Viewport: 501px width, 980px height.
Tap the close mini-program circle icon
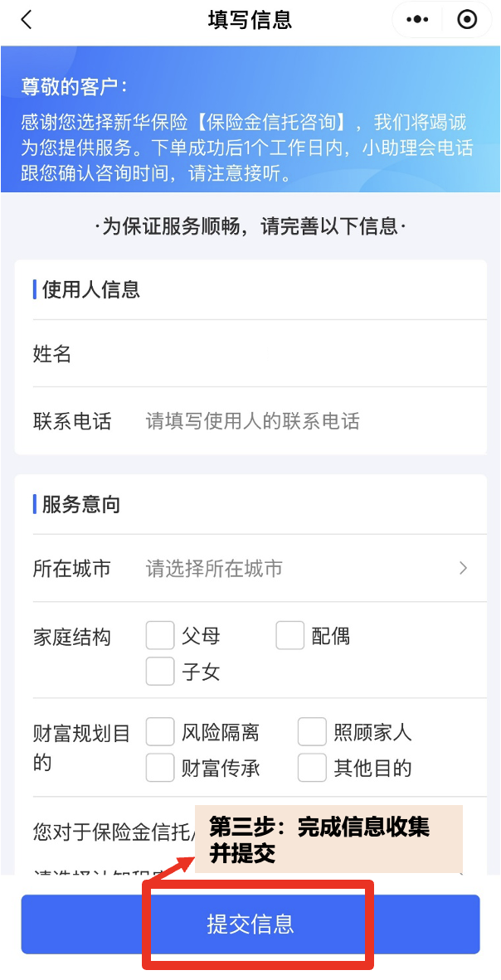coord(467,20)
